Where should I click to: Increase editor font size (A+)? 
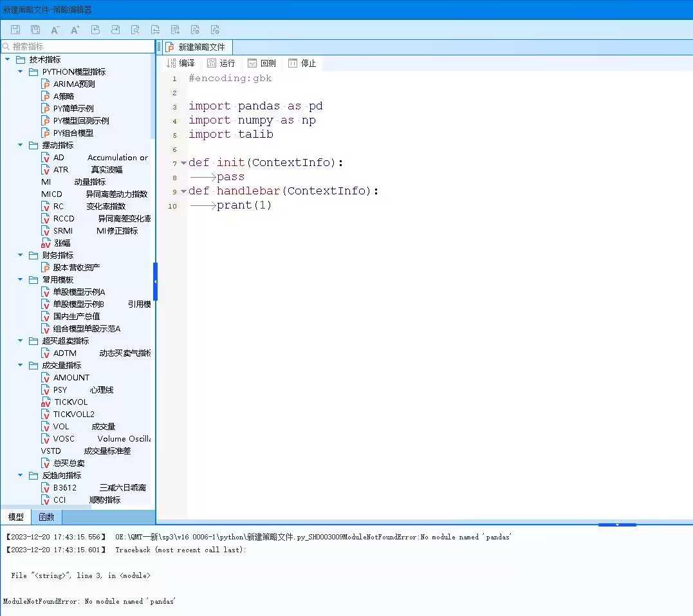click(x=75, y=30)
